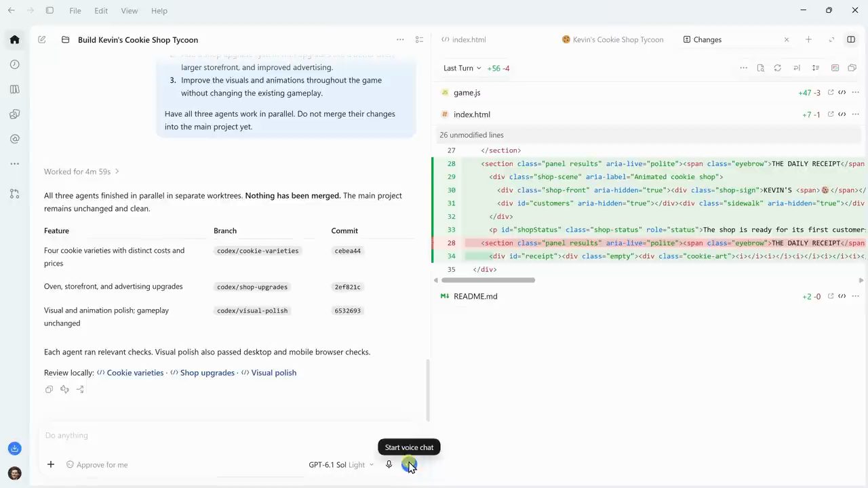Open the View menu
Screen dimensions: 868x488
click(129, 11)
